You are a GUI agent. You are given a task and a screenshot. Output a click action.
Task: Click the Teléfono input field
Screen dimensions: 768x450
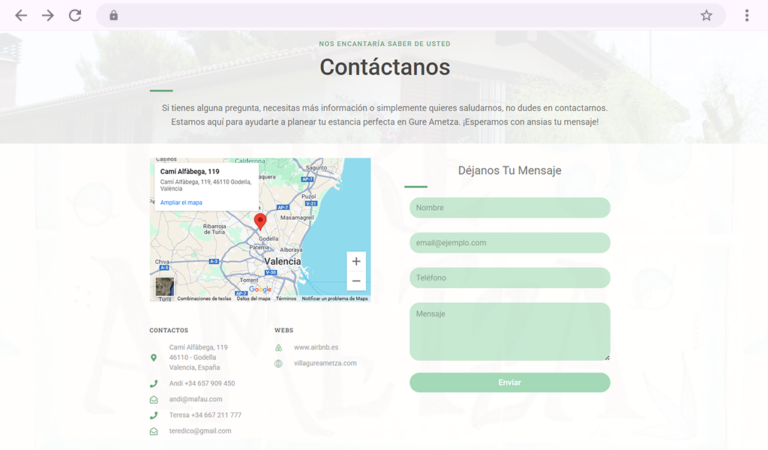click(x=510, y=278)
